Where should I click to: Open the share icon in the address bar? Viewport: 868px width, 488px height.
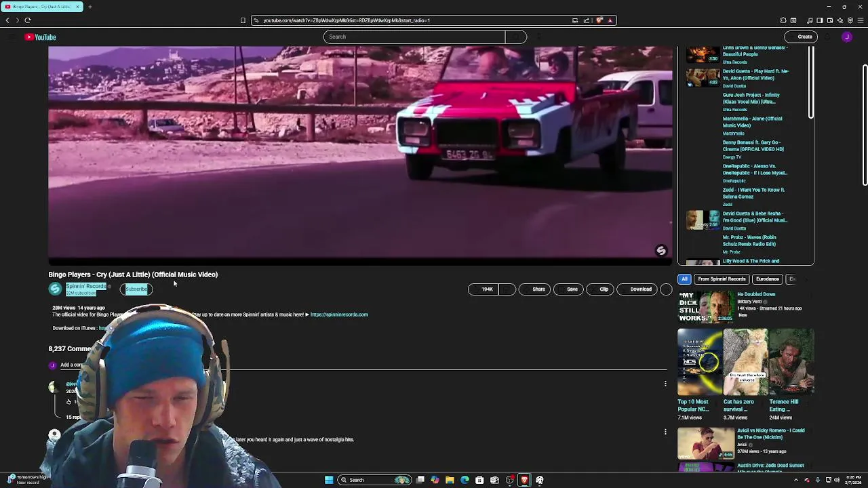[x=587, y=20]
